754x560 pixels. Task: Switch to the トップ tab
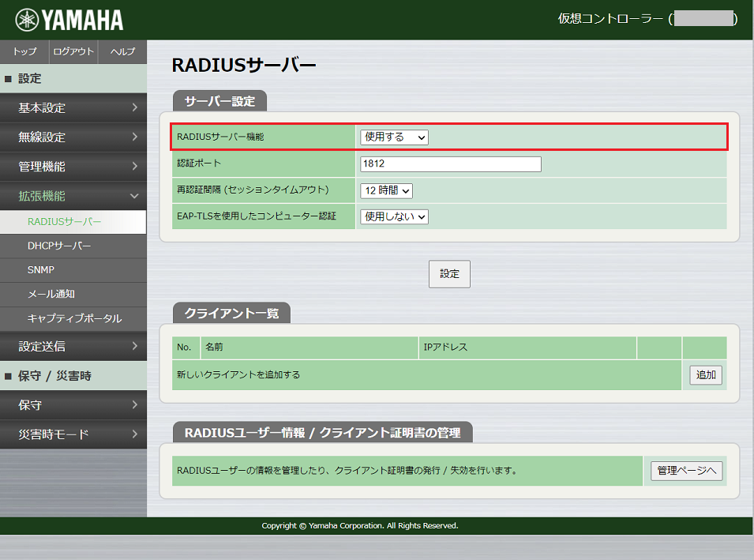[x=24, y=51]
